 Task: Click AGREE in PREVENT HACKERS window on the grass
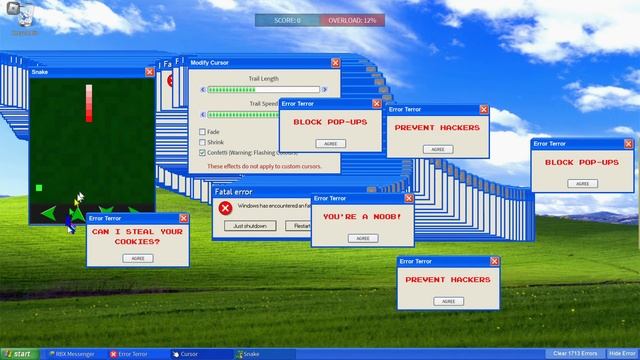pyautogui.click(x=449, y=301)
